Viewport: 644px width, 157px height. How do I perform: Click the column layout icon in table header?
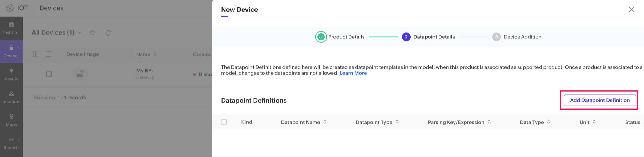35,54
